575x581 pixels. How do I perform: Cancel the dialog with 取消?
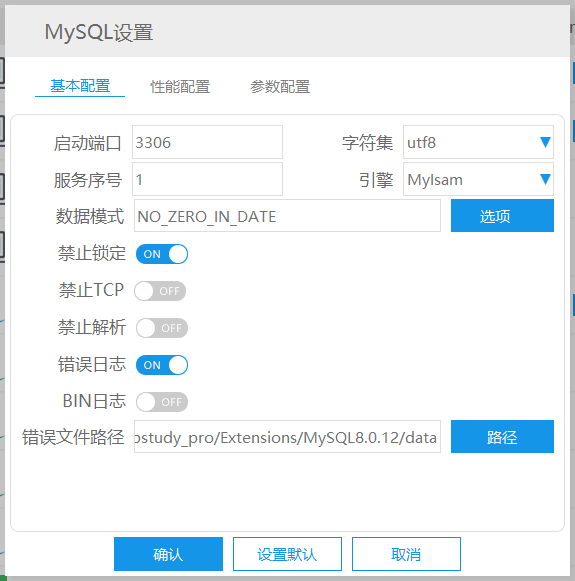pos(406,554)
